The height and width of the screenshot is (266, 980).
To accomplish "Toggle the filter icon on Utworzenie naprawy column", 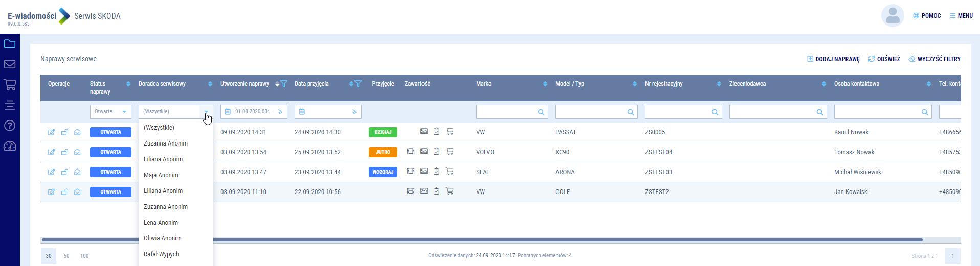I will pos(284,84).
